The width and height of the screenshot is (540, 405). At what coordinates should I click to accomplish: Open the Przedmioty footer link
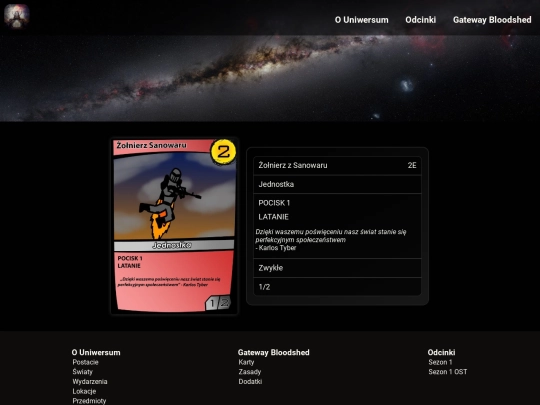(89, 401)
